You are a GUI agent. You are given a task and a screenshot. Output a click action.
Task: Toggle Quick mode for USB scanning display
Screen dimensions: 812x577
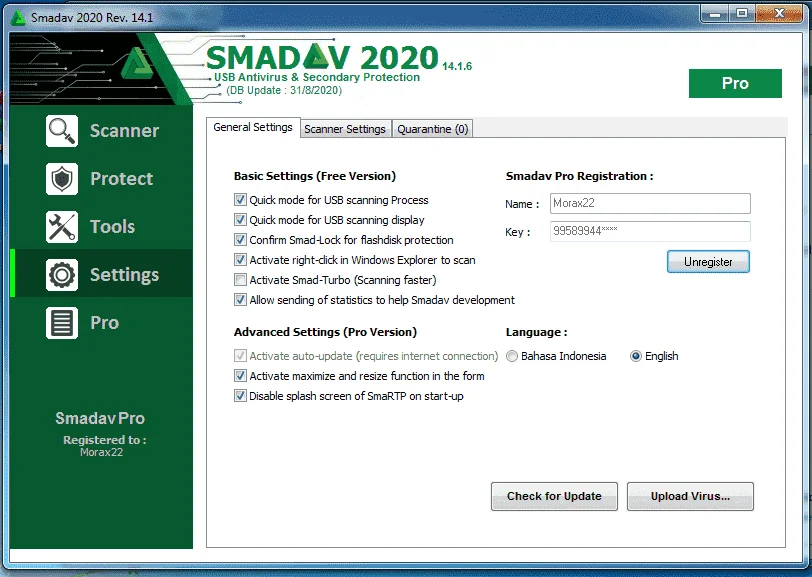pyautogui.click(x=240, y=220)
